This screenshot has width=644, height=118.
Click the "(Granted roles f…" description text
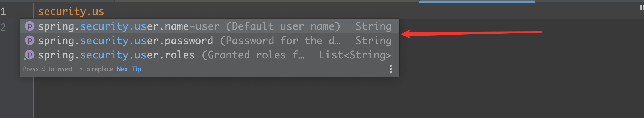[x=253, y=55]
